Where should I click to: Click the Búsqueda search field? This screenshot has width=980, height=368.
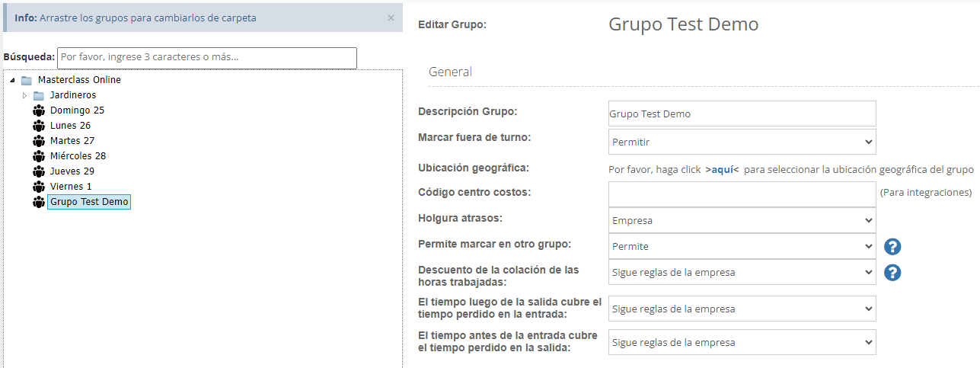(207, 58)
